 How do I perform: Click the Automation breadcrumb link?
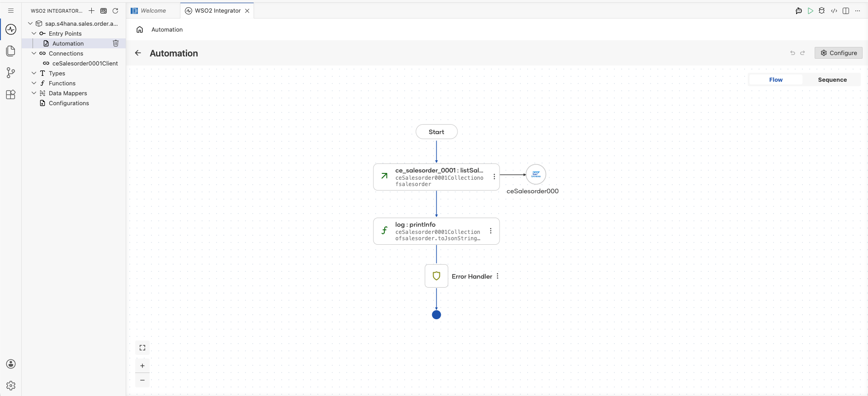point(167,29)
